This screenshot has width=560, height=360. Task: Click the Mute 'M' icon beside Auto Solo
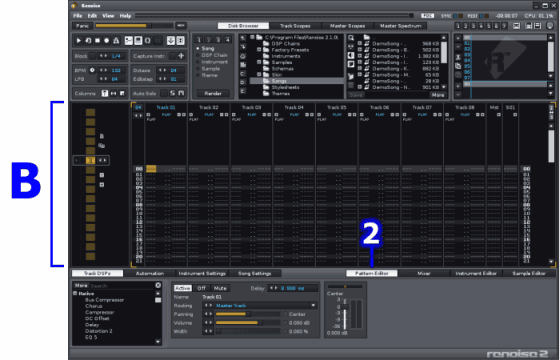(181, 93)
